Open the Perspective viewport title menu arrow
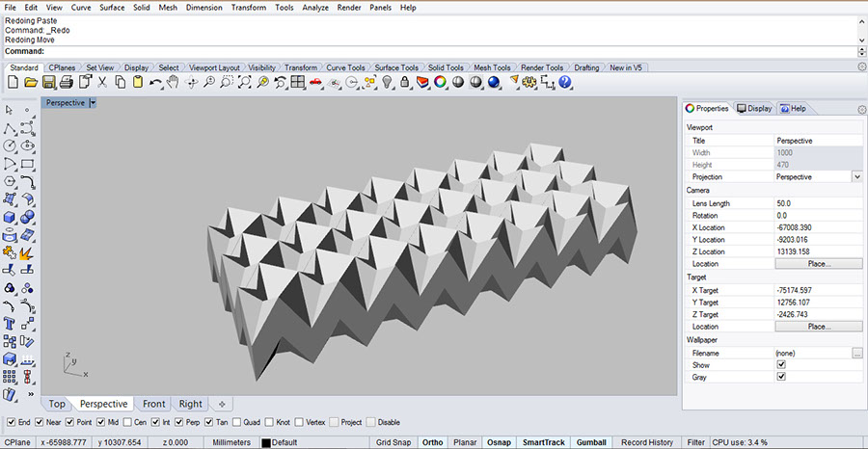Screen dimensions: 868x449 click(93, 103)
